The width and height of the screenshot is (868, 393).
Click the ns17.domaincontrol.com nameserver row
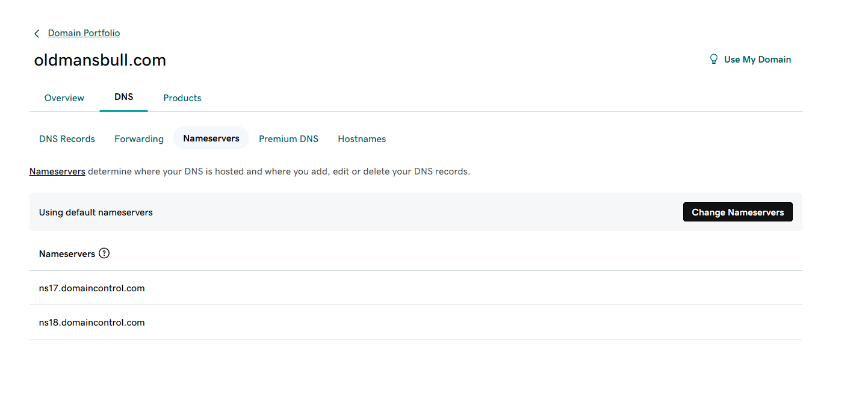pyautogui.click(x=92, y=288)
